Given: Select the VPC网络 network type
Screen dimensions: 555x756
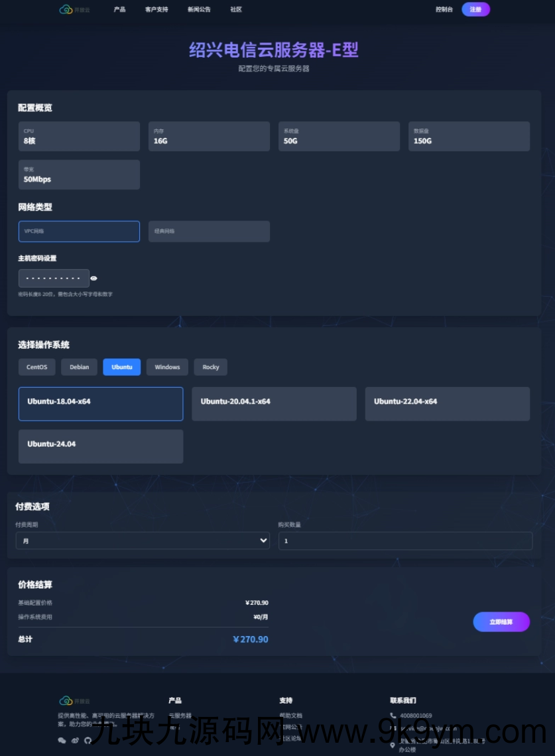Looking at the screenshot, I should (x=79, y=231).
